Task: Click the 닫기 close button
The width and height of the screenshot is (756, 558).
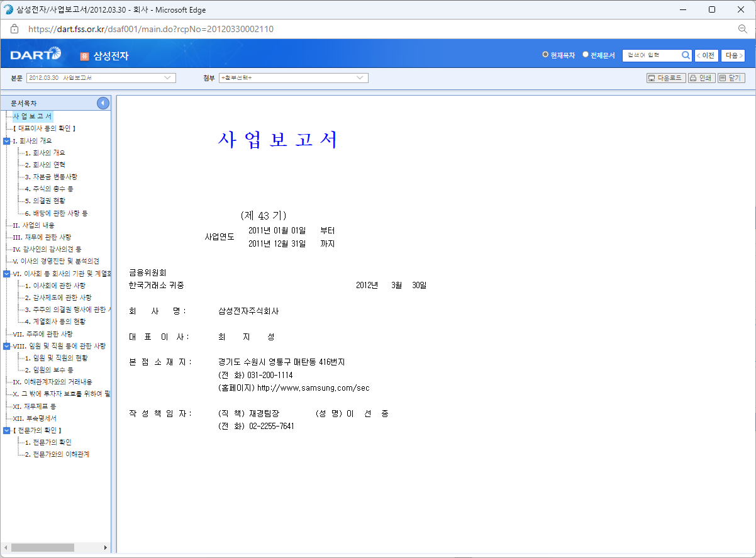Action: [x=731, y=78]
